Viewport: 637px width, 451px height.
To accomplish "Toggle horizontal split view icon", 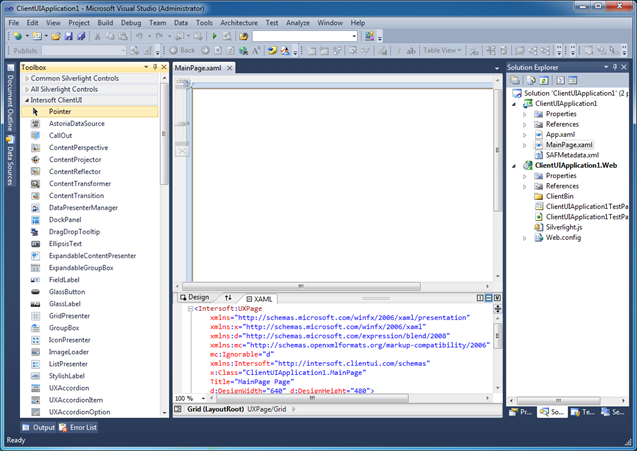I will pos(489,298).
